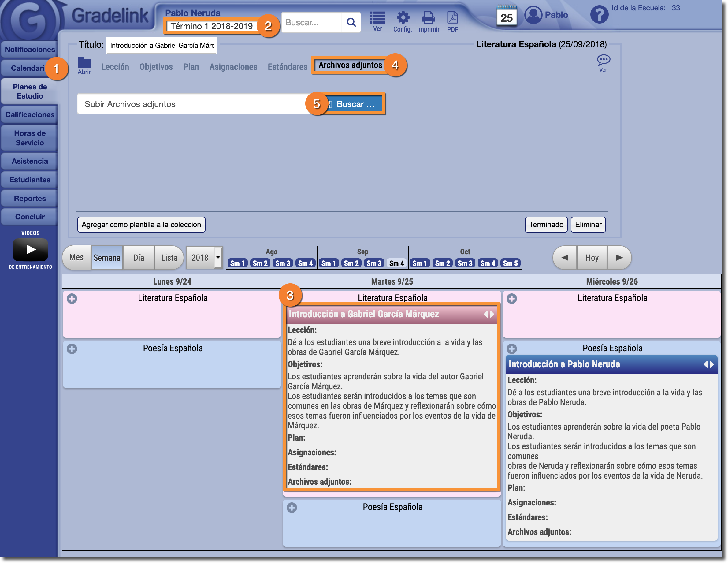Click the arrows on the Introducción a Pablo Neruda header
728x563 pixels.
tap(709, 364)
